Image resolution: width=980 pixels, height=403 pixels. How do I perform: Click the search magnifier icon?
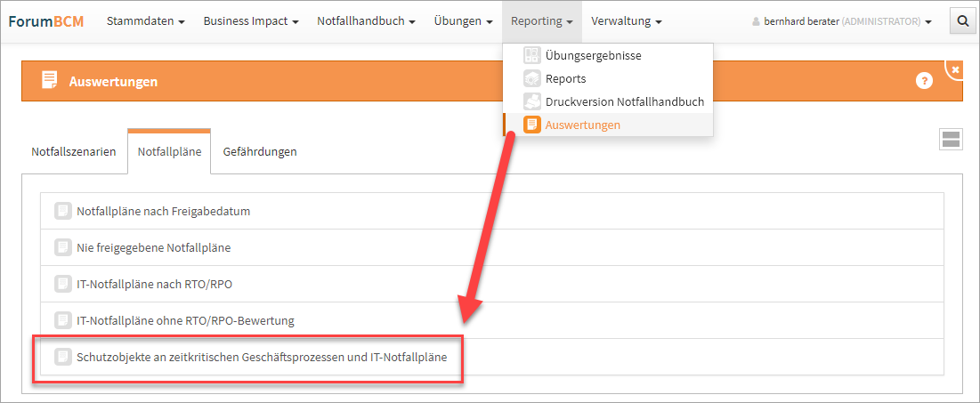[x=962, y=20]
